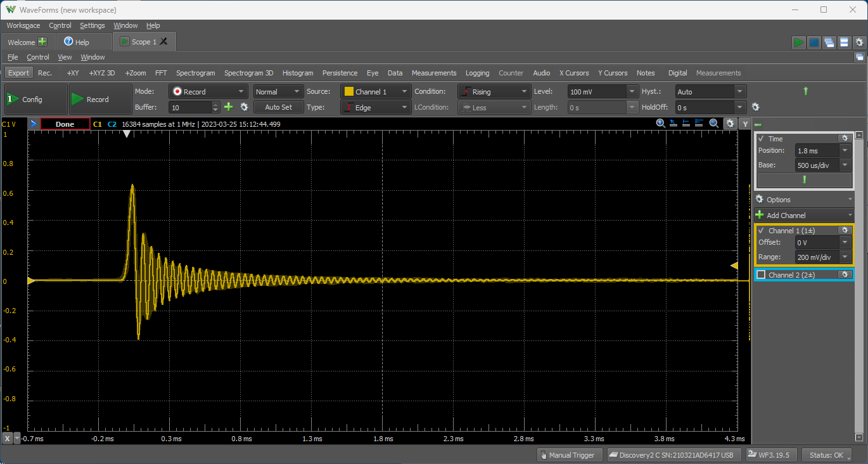This screenshot has width=868, height=464.
Task: Open the Workspace menu
Action: point(23,25)
